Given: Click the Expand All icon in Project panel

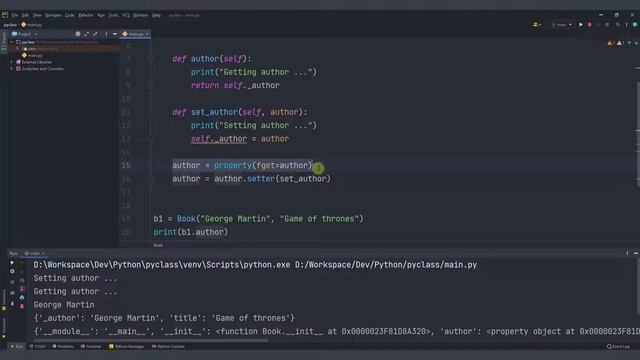Looking at the screenshot, I should pyautogui.click(x=87, y=34).
